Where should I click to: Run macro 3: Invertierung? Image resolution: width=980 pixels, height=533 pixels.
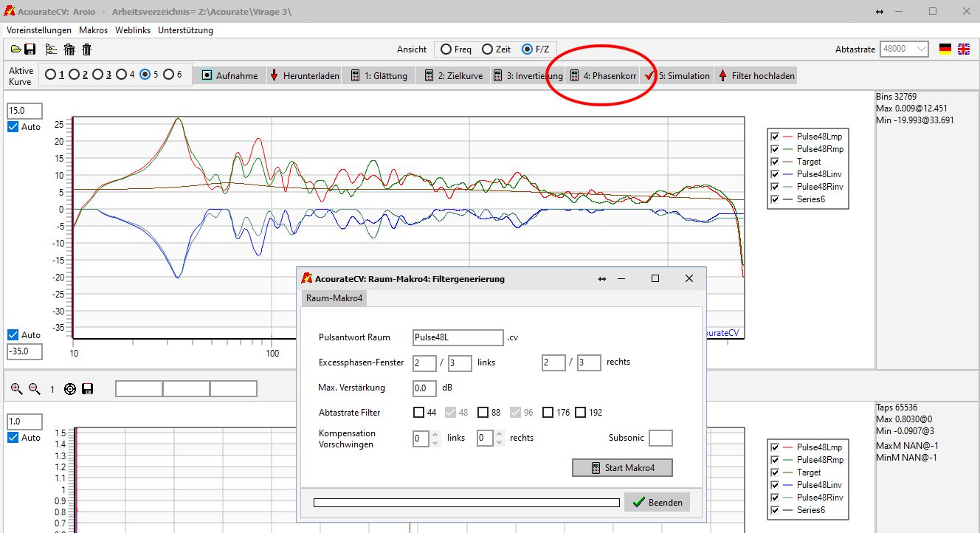[528, 75]
